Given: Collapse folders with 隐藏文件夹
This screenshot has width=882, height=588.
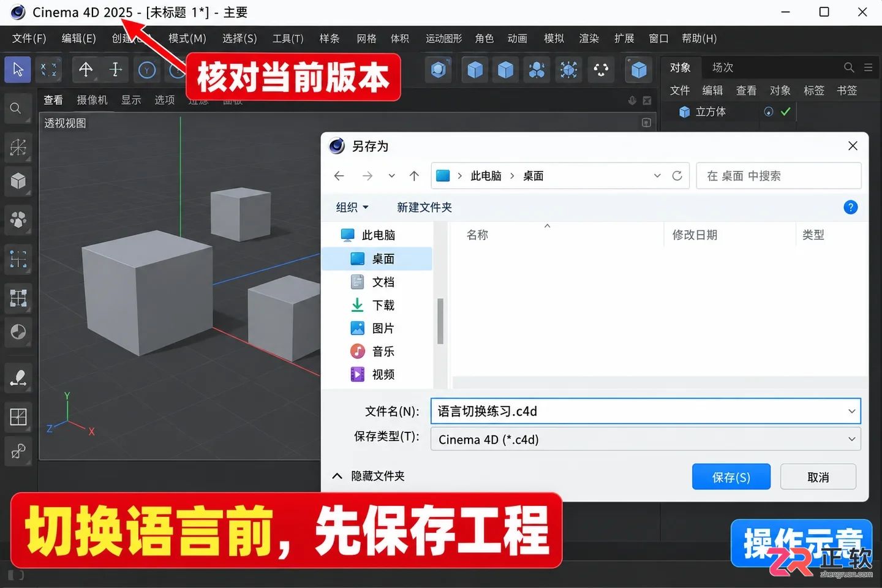Looking at the screenshot, I should click(368, 476).
